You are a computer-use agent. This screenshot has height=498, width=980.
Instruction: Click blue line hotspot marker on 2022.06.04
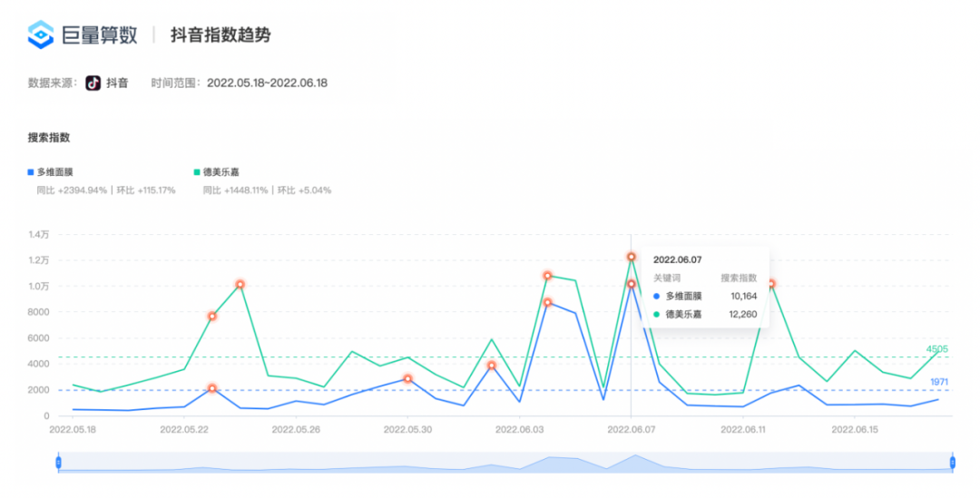pyautogui.click(x=548, y=302)
